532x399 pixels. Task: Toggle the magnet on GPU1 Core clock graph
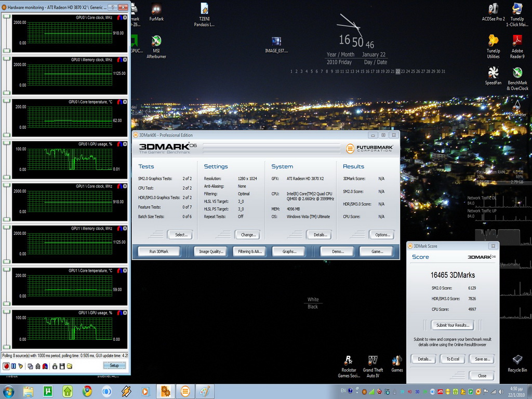(x=120, y=187)
